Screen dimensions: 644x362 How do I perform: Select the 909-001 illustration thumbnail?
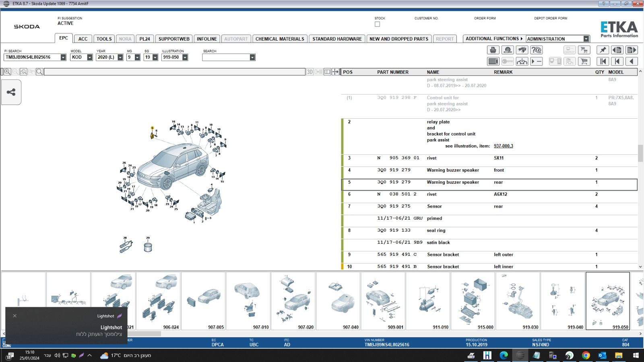point(383,301)
